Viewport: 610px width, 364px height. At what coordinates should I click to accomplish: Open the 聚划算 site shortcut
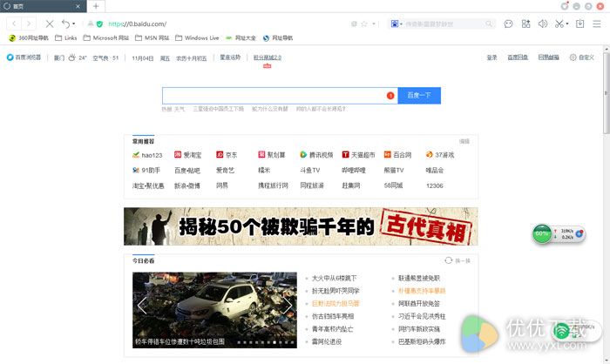[x=272, y=155]
